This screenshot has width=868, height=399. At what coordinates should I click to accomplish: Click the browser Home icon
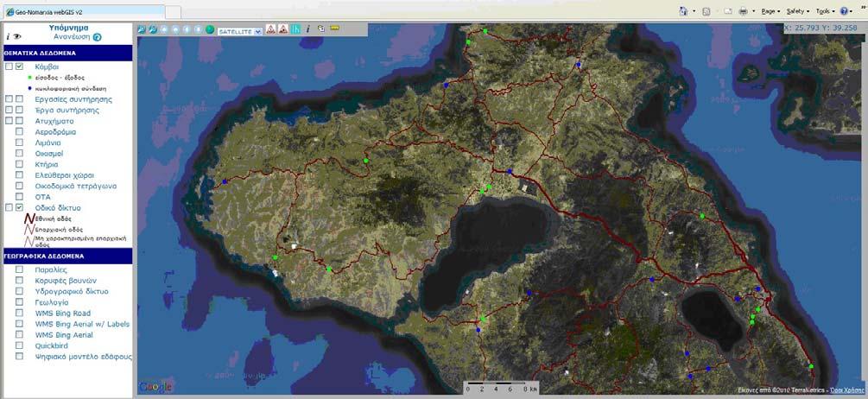(x=683, y=11)
